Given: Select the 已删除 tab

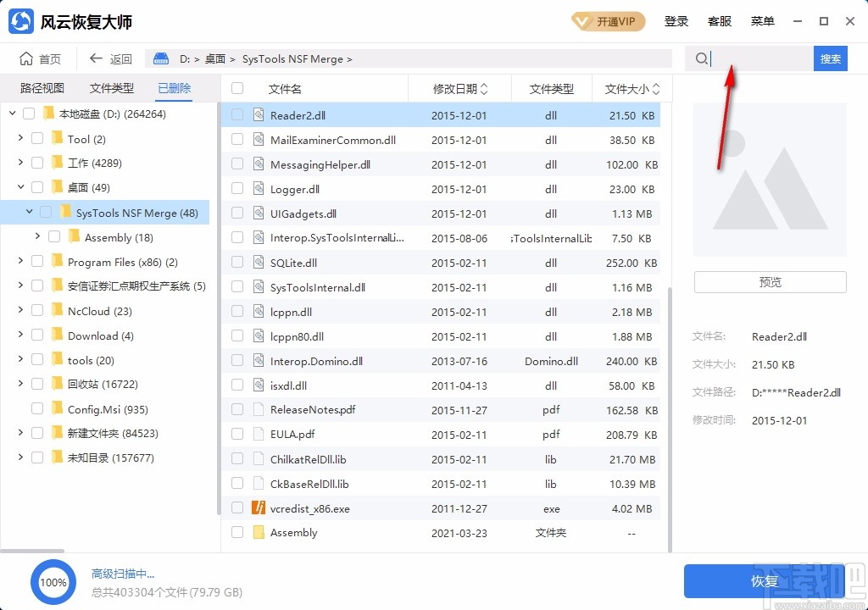Looking at the screenshot, I should coord(174,88).
